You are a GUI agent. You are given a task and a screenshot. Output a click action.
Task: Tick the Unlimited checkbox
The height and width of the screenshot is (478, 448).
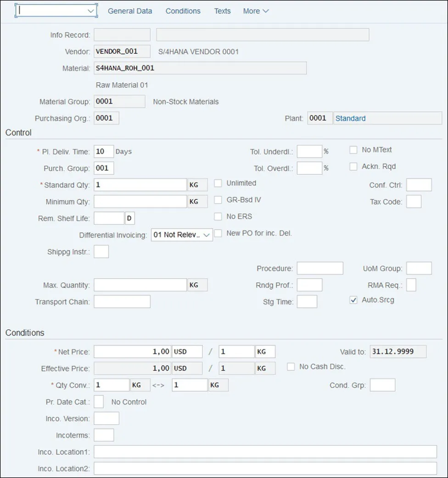tap(218, 183)
